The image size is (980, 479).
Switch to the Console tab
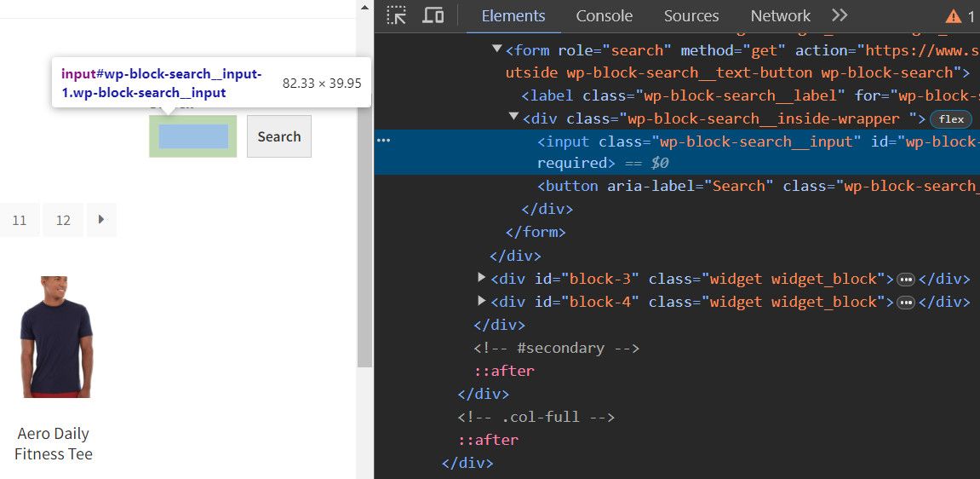pos(604,16)
